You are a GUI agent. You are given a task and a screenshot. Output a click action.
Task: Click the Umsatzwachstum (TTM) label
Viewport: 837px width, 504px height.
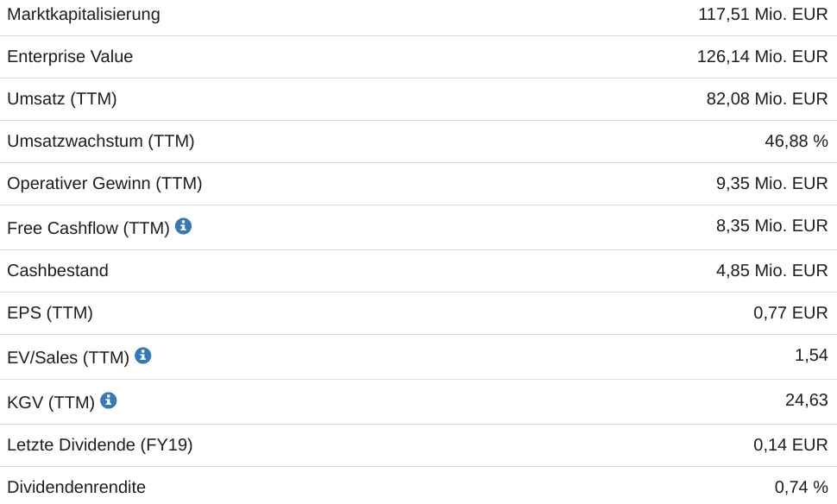pos(101,142)
